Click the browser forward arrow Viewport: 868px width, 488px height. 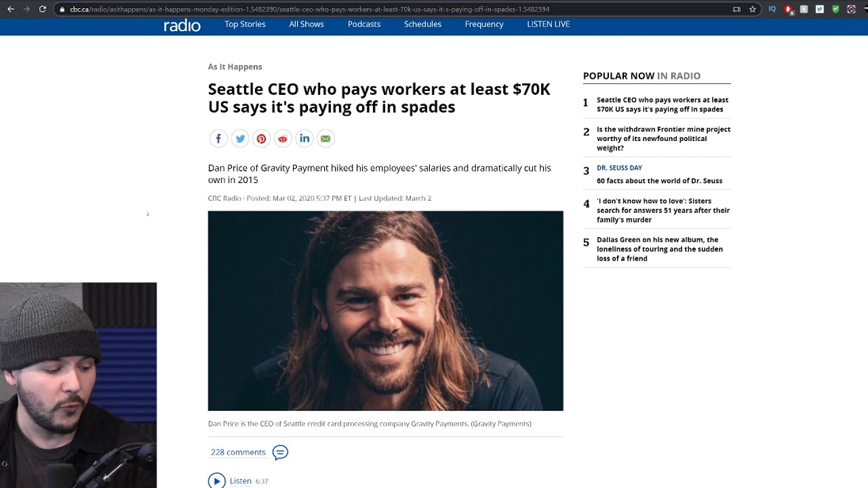click(26, 9)
